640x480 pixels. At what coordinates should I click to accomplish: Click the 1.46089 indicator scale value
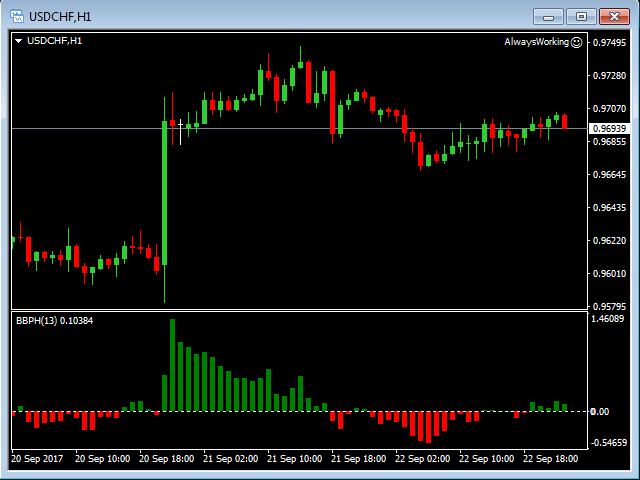(608, 319)
